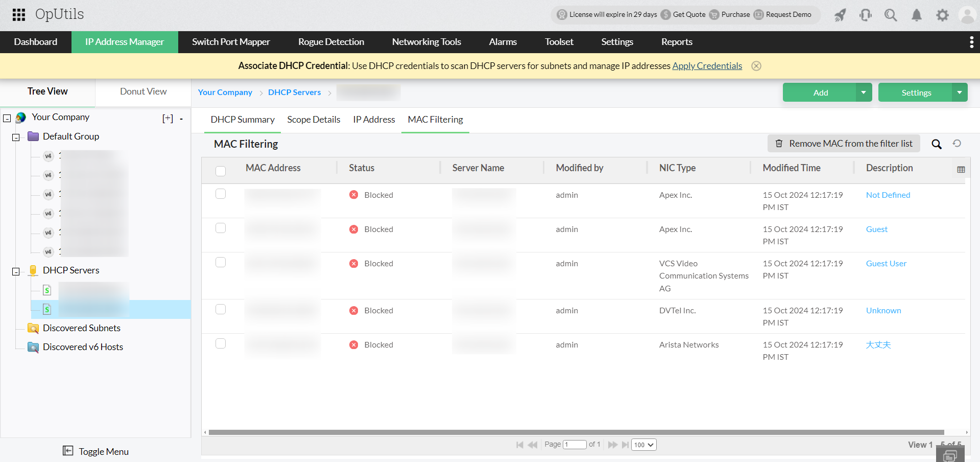The image size is (980, 462).
Task: Change page size using the 100 dropdown
Action: [x=643, y=445]
